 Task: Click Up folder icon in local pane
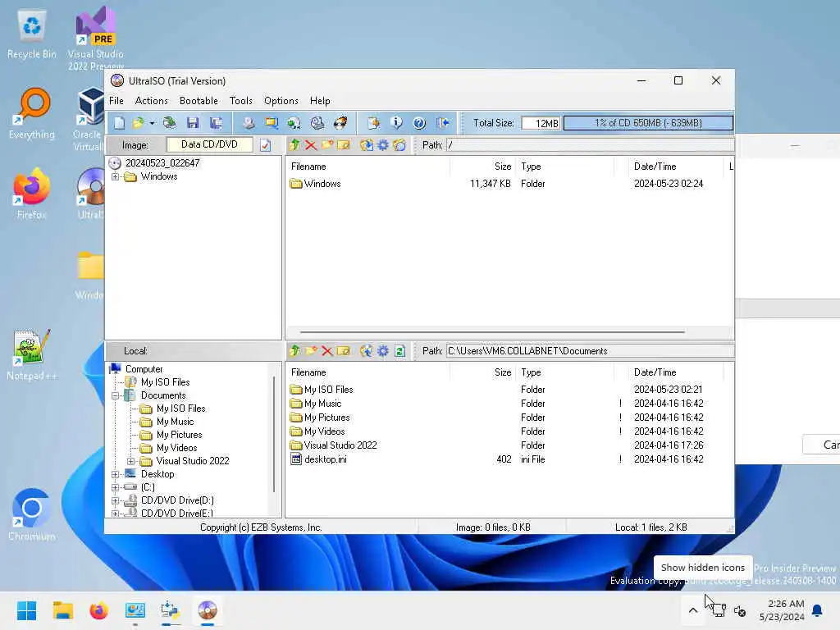pyautogui.click(x=294, y=351)
